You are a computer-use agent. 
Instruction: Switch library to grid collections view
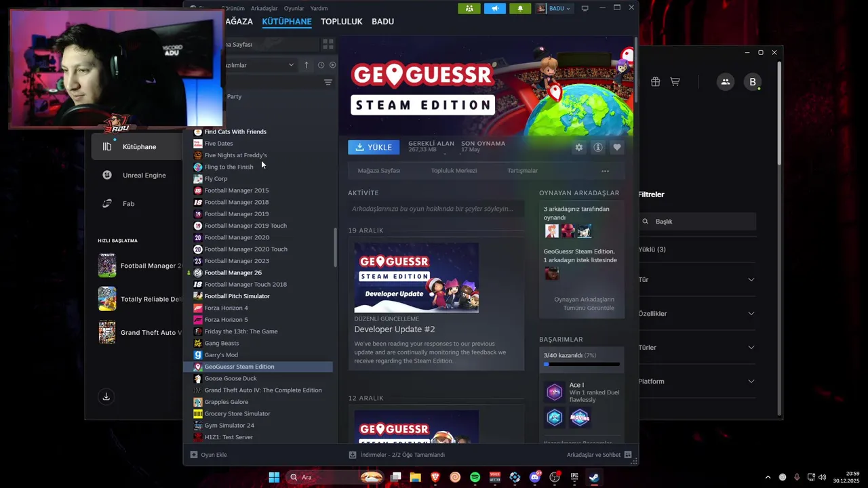pos(328,44)
